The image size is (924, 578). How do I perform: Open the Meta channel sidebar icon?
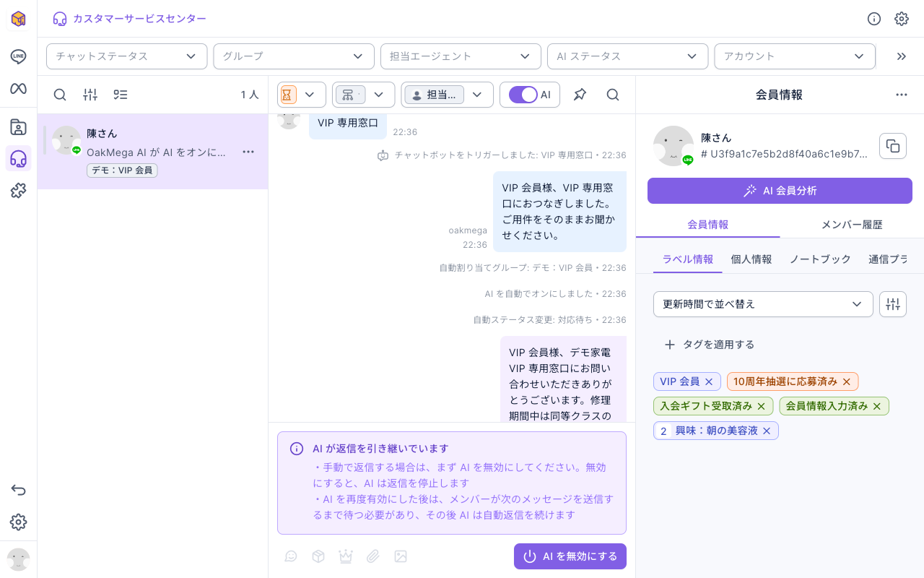tap(18, 89)
